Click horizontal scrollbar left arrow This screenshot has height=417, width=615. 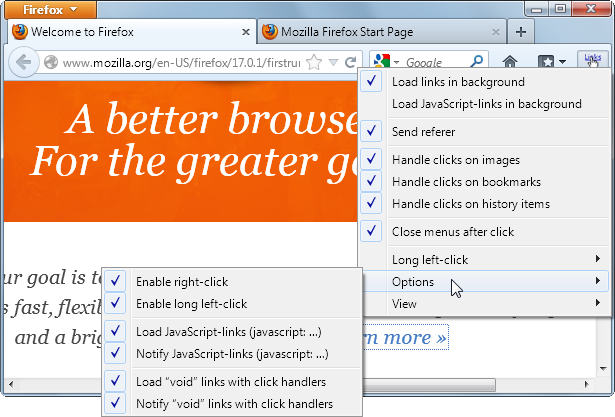tap(11, 384)
